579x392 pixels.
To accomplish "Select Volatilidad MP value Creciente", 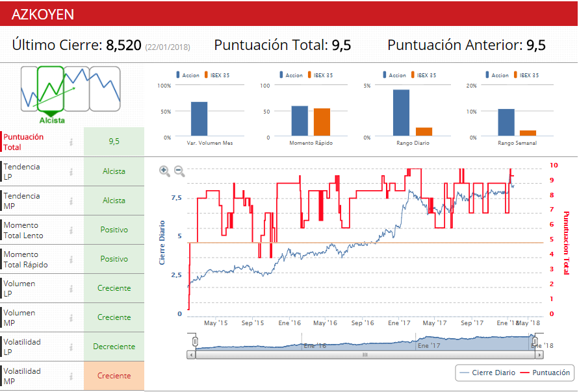I will (114, 376).
